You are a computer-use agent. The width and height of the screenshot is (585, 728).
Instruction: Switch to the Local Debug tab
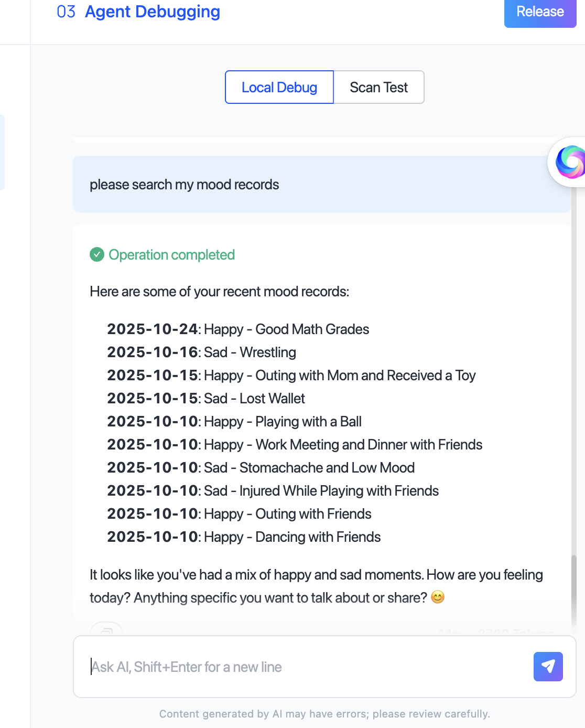(x=279, y=88)
